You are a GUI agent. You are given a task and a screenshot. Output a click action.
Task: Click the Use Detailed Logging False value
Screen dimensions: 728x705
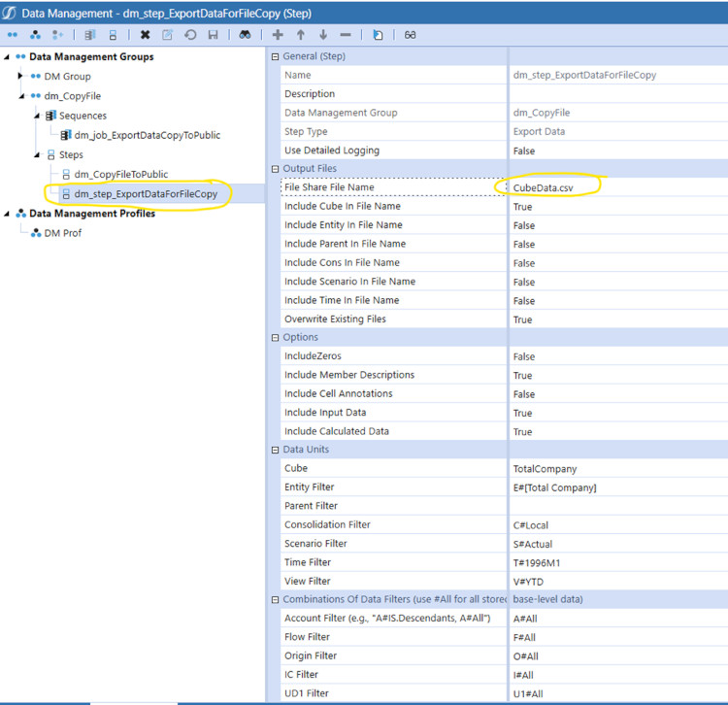click(x=524, y=151)
